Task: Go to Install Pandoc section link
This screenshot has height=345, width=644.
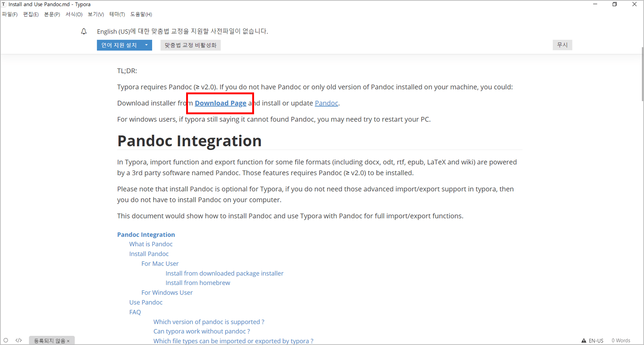Action: coord(149,254)
